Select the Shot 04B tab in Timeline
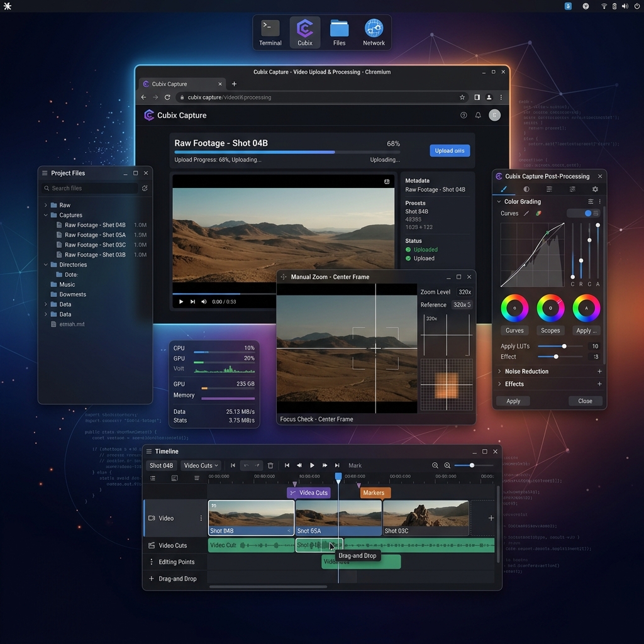This screenshot has height=644, width=644. (x=162, y=465)
